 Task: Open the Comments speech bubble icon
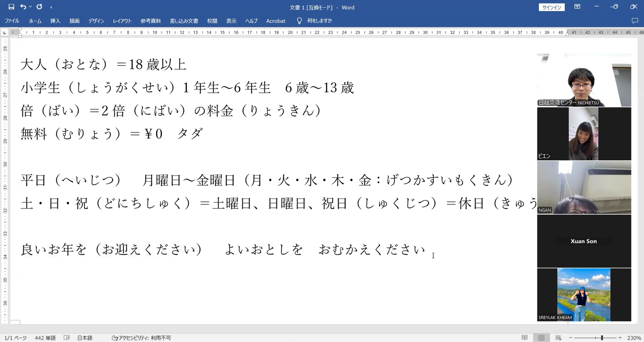[635, 21]
